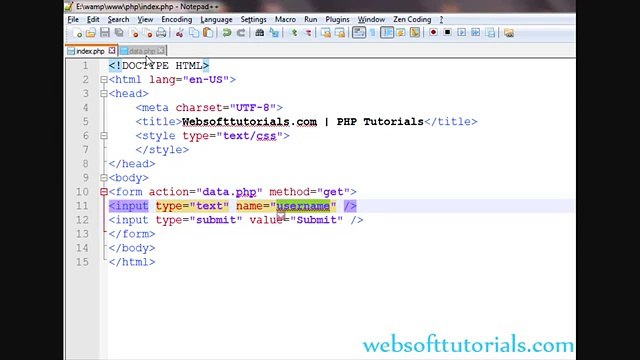Viewport: 640px width, 360px height.
Task: Select the index.php tab
Action: pyautogui.click(x=90, y=51)
